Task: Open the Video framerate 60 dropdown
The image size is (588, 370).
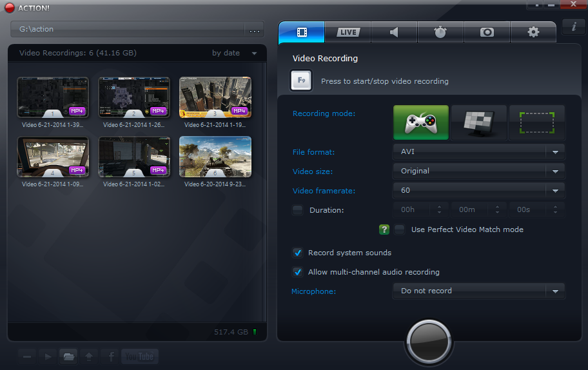Action: [x=479, y=190]
